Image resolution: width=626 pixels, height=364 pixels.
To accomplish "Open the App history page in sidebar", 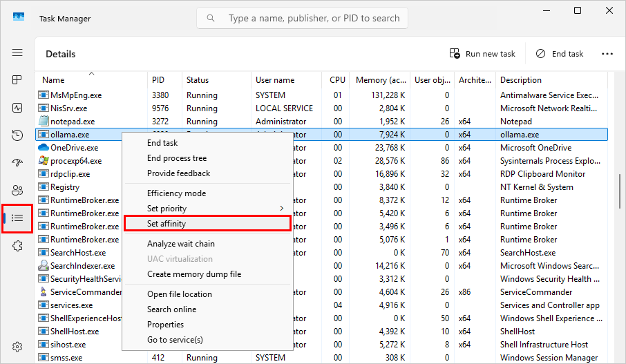I will pos(17,135).
